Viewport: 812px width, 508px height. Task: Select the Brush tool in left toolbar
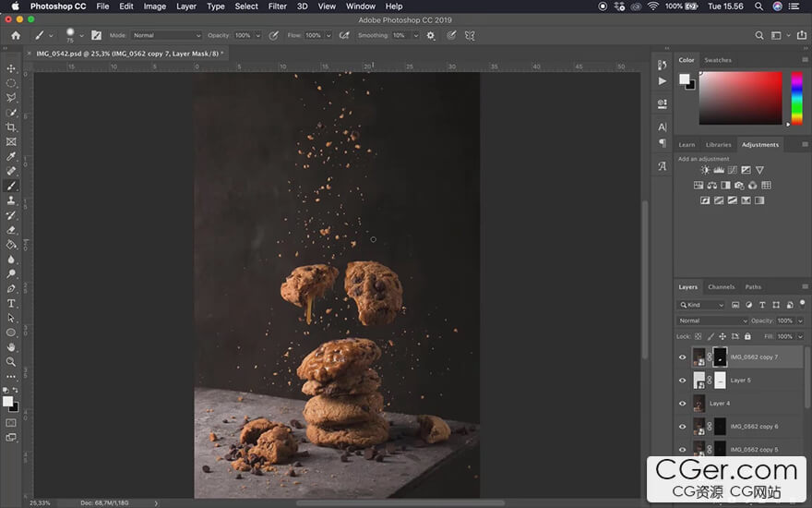[11, 186]
